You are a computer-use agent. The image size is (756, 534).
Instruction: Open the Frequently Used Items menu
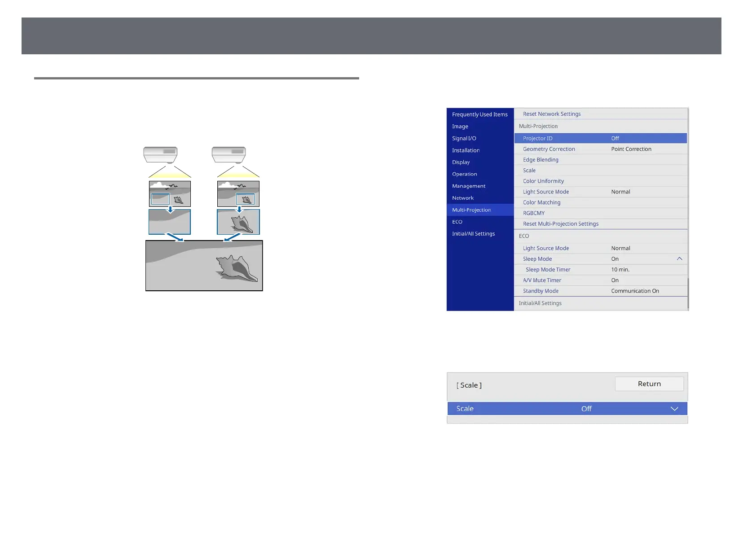pyautogui.click(x=480, y=114)
